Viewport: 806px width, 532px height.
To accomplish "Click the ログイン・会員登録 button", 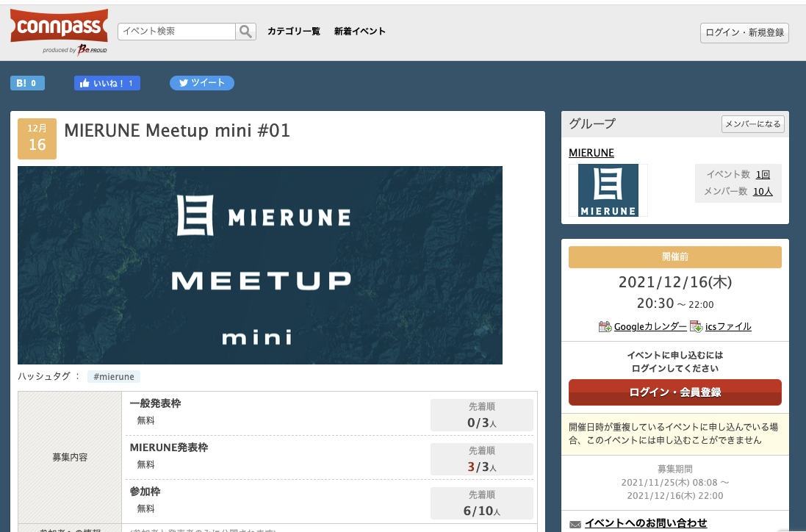I will 674,392.
